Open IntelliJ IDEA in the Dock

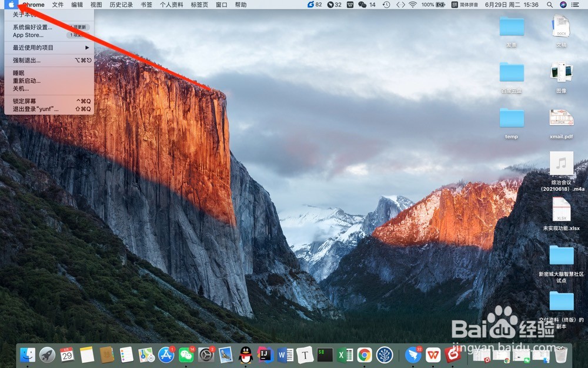[x=266, y=354]
